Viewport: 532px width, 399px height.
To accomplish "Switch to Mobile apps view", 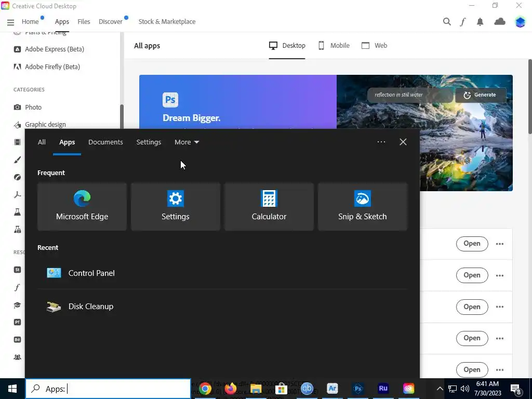I will click(x=334, y=46).
